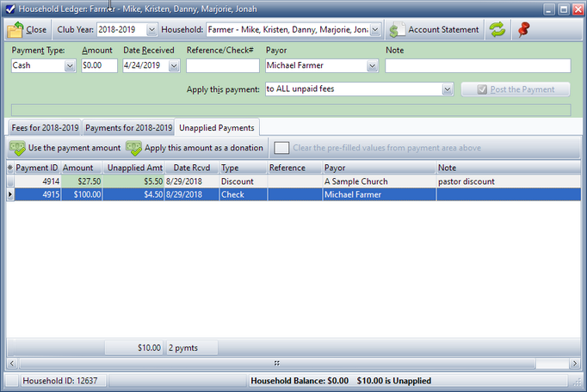Open the Date Received calendar dropdown
The image size is (587, 392).
(174, 65)
